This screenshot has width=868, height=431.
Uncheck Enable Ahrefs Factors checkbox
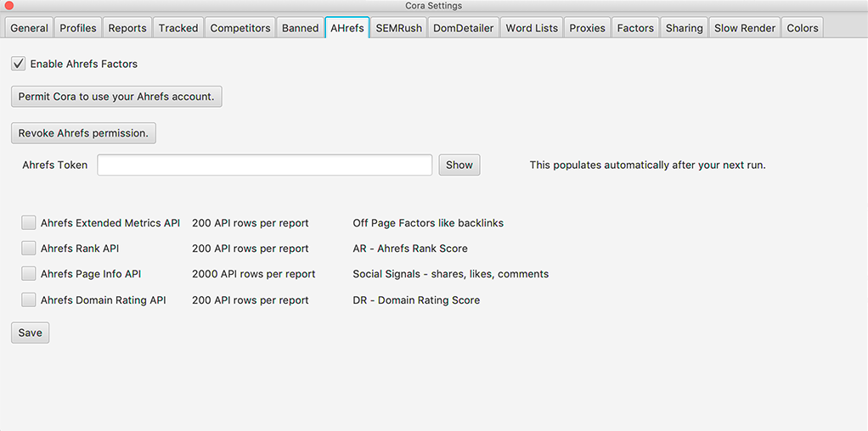(x=19, y=64)
